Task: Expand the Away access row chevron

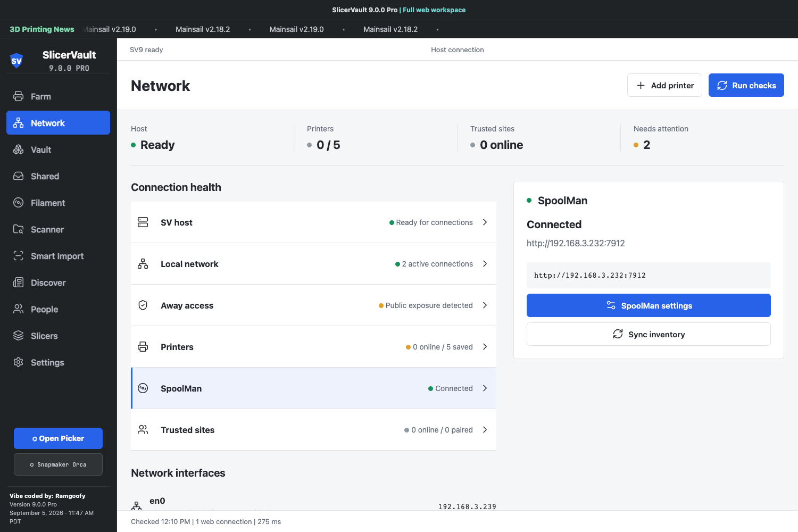Action: click(x=485, y=305)
